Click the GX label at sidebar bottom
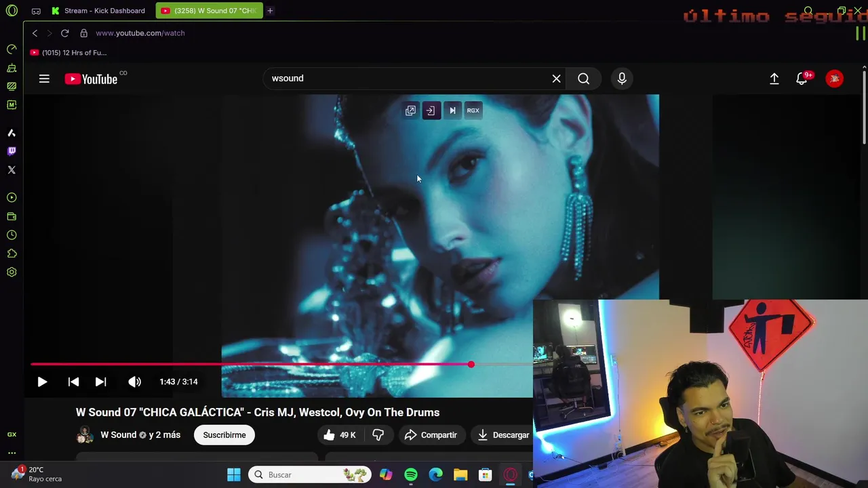868x488 pixels. (x=12, y=434)
